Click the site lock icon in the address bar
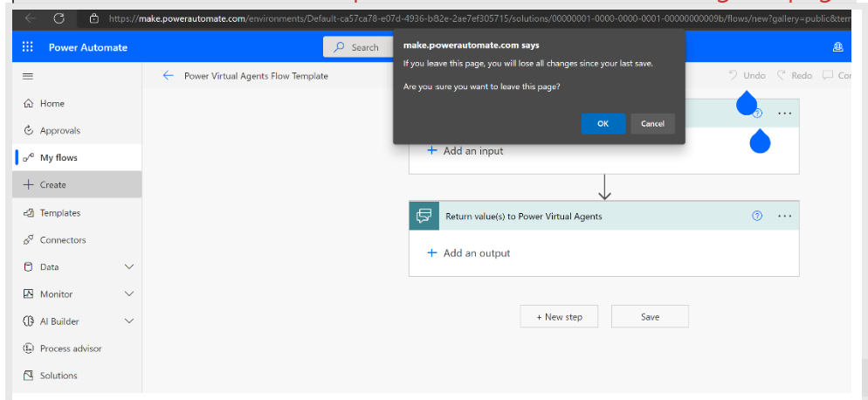 click(94, 18)
